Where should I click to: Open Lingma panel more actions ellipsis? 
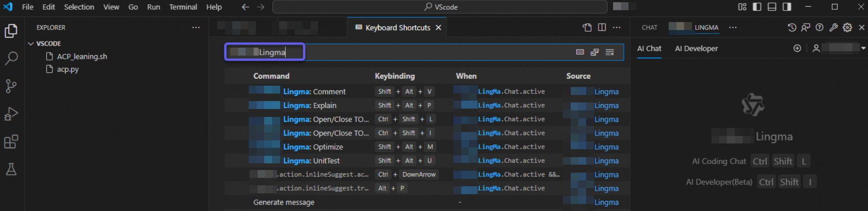733,27
